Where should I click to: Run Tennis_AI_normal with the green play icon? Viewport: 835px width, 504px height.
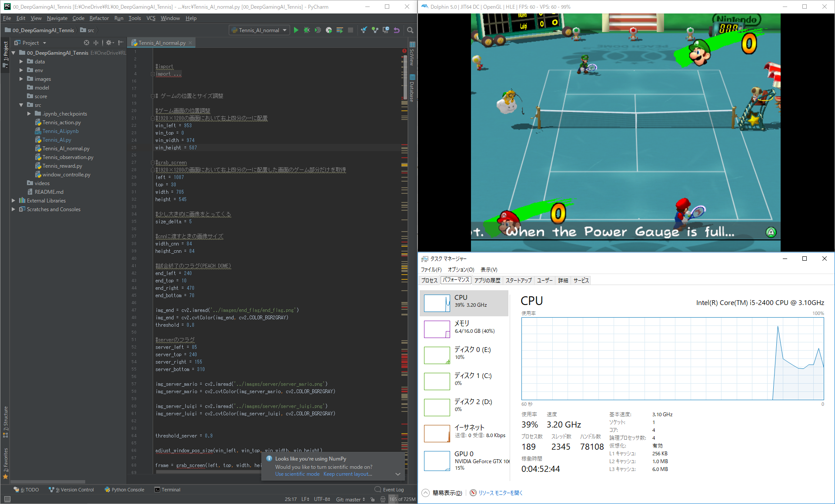click(296, 30)
